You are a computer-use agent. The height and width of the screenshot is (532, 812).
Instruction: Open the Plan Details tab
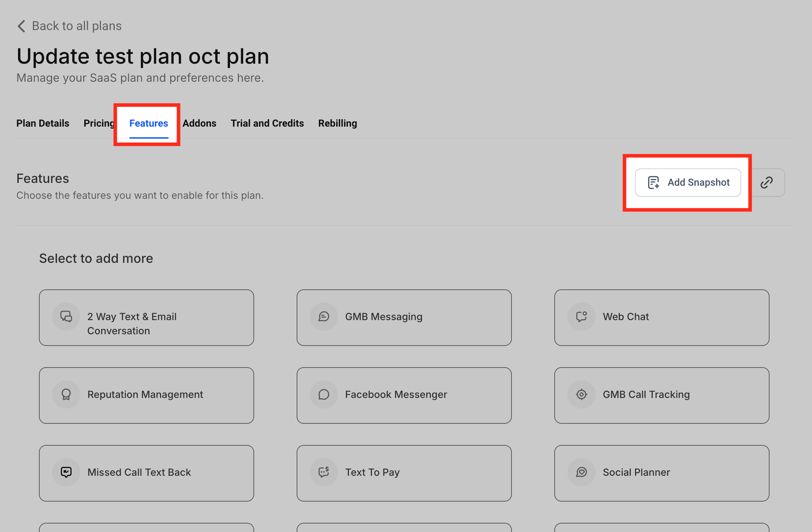[43, 123]
